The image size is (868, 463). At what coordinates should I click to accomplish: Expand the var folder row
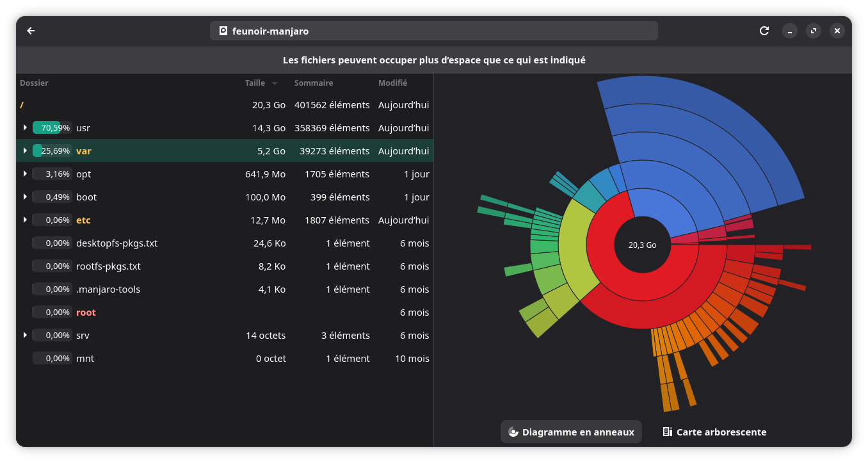[25, 151]
